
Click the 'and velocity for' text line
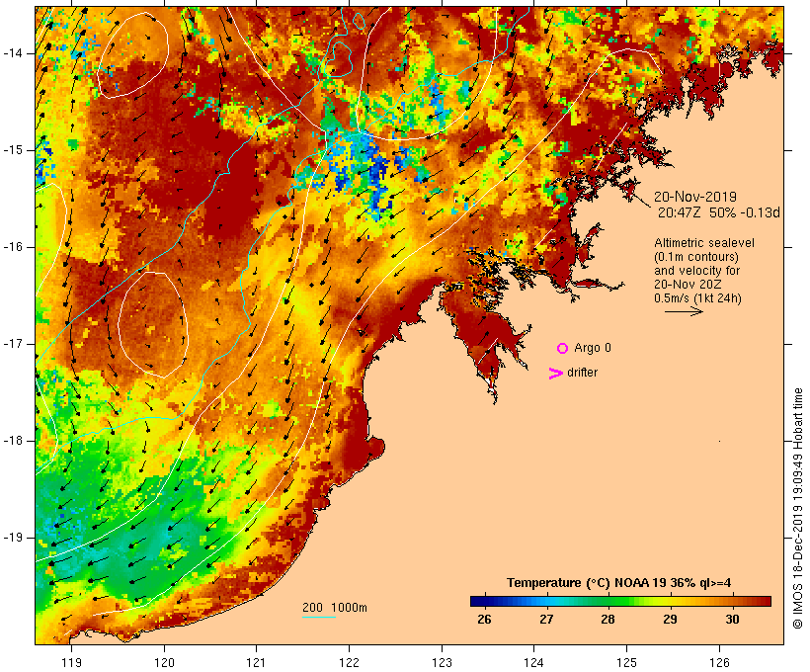(x=696, y=271)
